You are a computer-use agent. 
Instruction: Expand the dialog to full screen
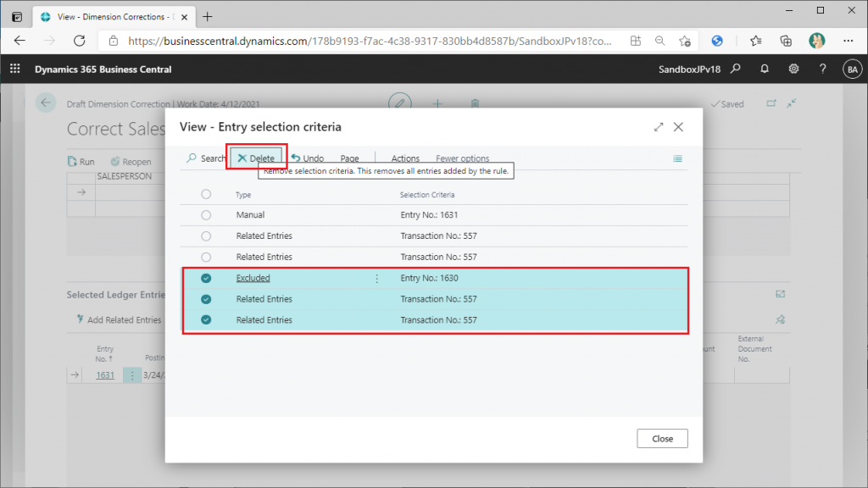[659, 127]
